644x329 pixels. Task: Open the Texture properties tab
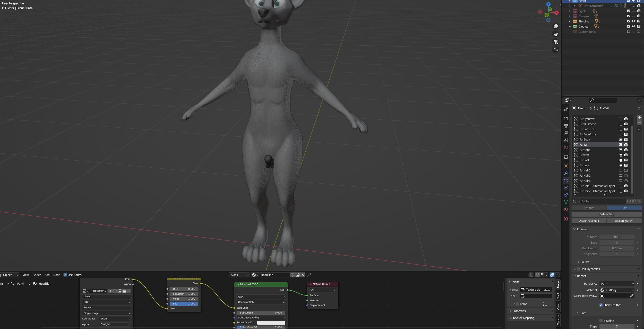(x=566, y=219)
